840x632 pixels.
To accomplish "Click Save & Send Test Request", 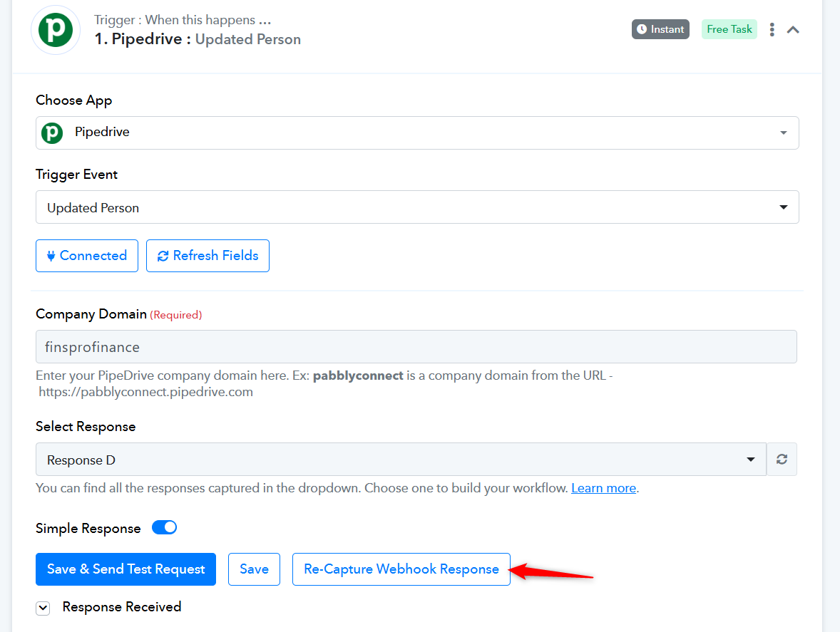I will point(126,569).
